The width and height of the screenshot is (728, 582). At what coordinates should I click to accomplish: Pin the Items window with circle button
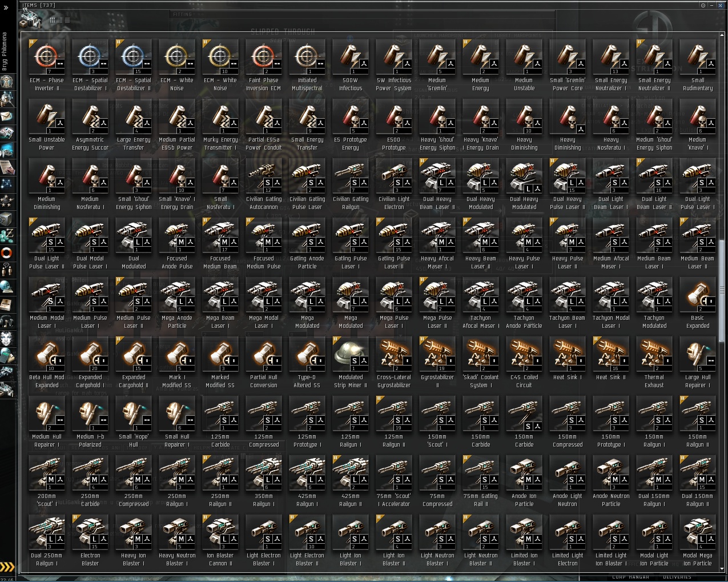(703, 5)
